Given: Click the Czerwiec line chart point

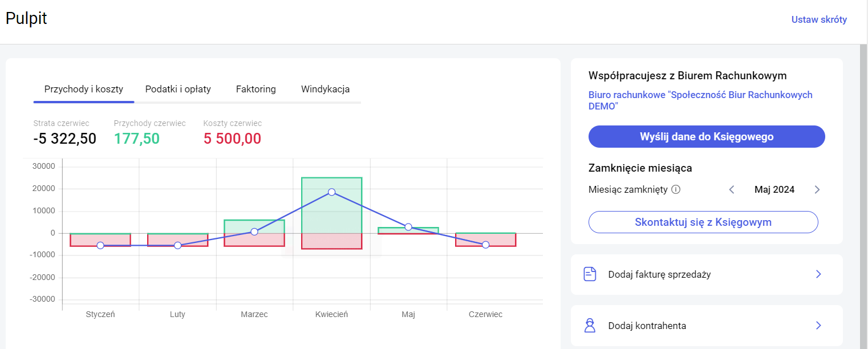Looking at the screenshot, I should [485, 245].
